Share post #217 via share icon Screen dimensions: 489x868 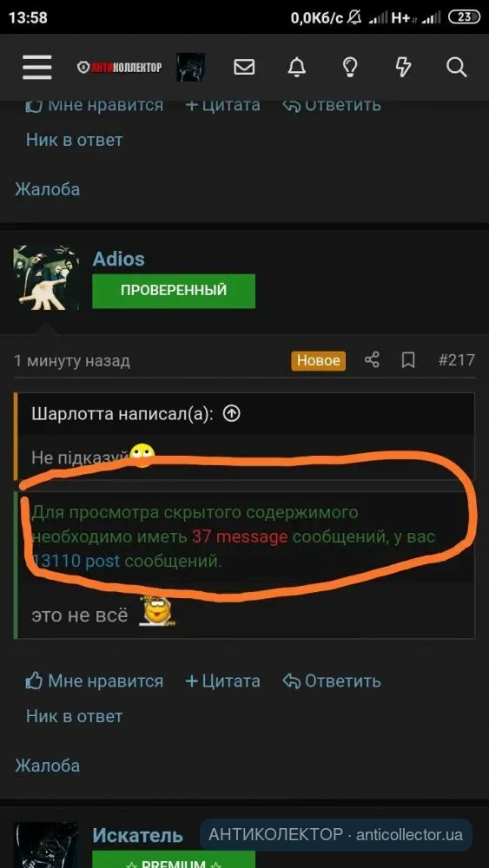pyautogui.click(x=372, y=360)
